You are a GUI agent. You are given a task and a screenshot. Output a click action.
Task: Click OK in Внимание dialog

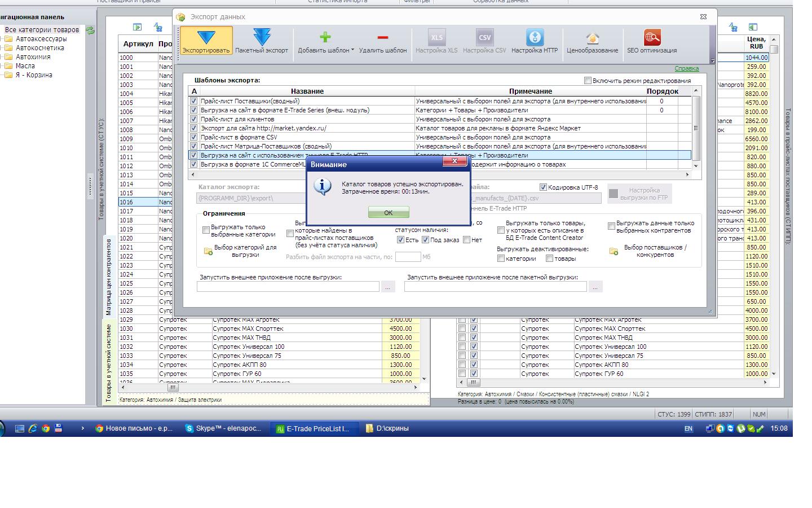(x=389, y=212)
